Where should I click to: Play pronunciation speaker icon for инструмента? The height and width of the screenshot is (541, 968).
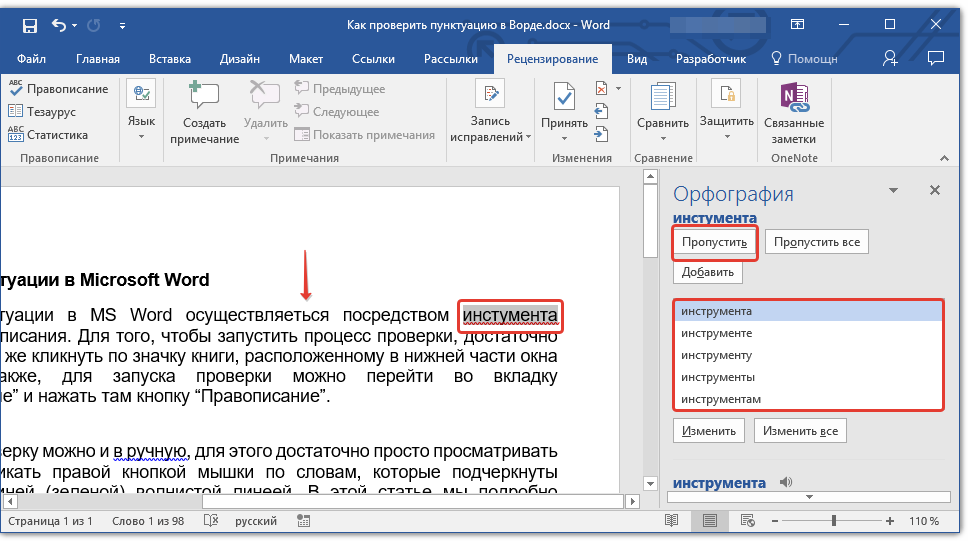point(786,483)
